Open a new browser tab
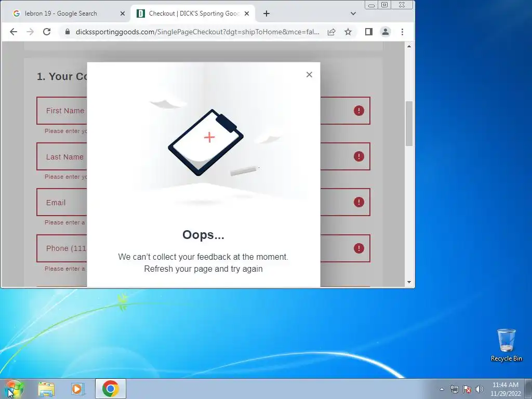Screen dimensions: 532x399 click(x=267, y=14)
